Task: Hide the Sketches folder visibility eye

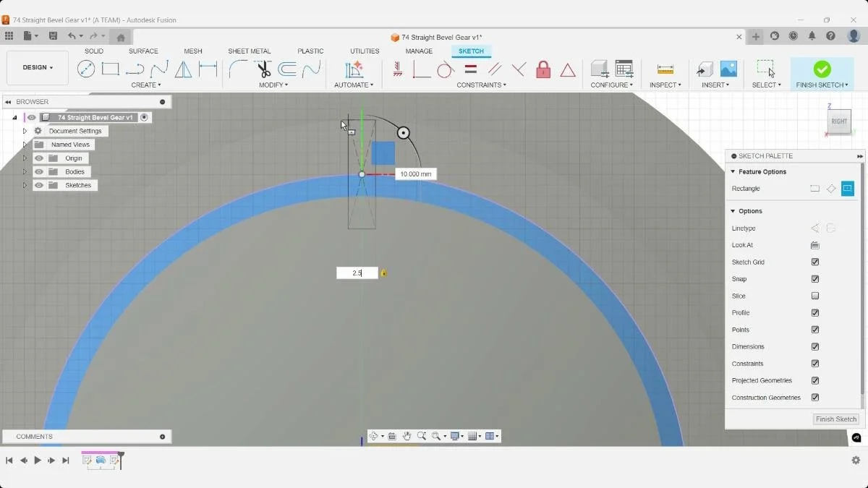Action: [39, 185]
